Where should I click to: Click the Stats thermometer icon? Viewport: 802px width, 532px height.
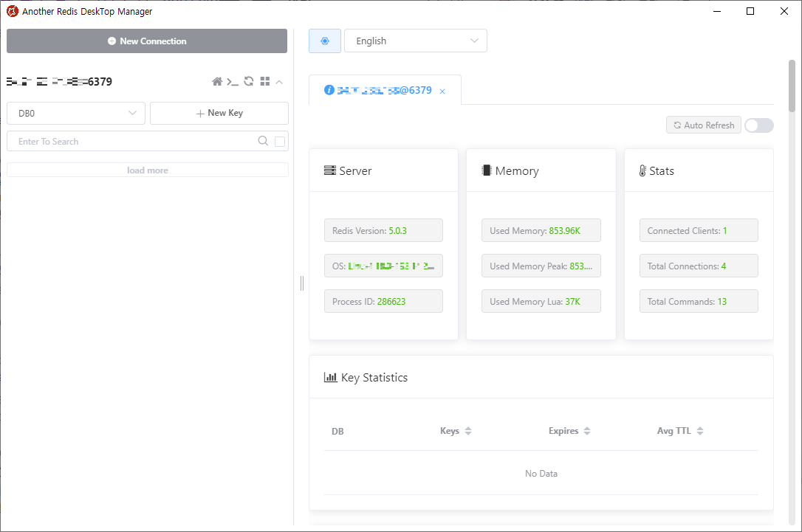(642, 170)
